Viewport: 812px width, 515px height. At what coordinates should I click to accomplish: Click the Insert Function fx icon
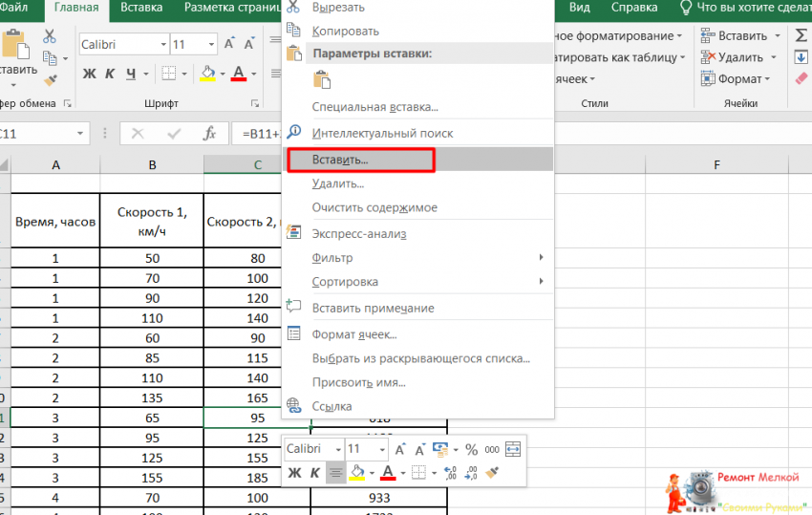tap(210, 134)
